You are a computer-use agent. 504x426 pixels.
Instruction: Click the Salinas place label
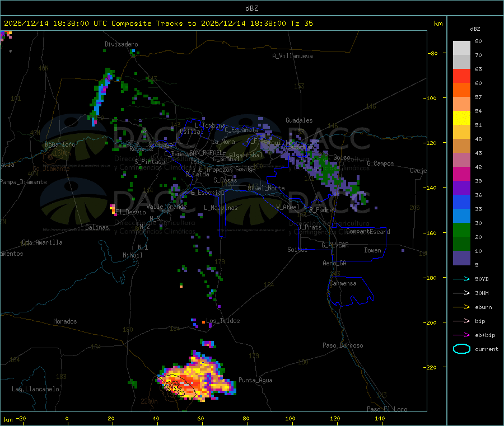pyautogui.click(x=97, y=227)
